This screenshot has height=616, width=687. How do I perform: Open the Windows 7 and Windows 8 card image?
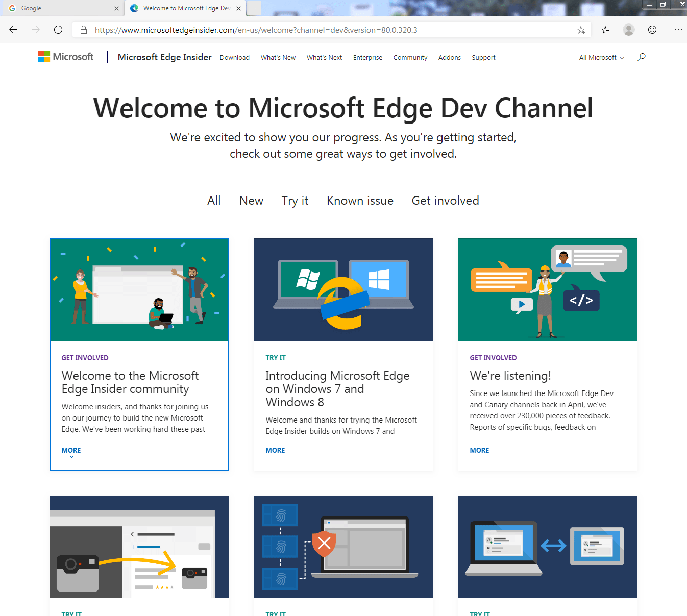coord(343,290)
